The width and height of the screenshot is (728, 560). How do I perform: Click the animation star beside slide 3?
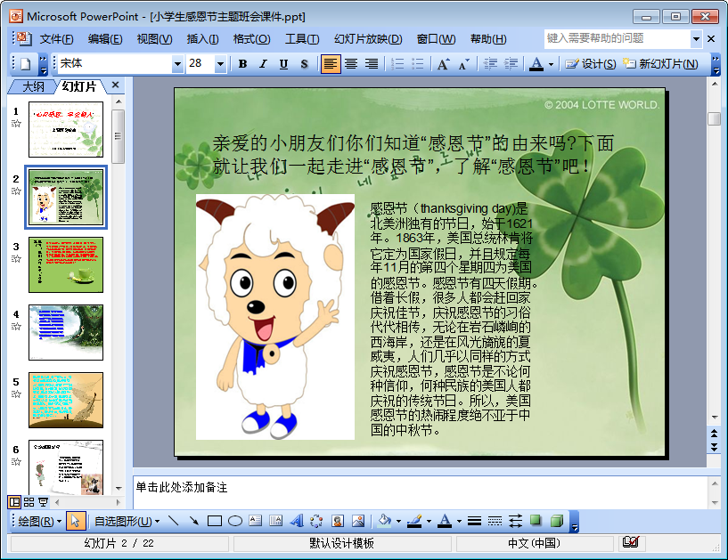16,258
